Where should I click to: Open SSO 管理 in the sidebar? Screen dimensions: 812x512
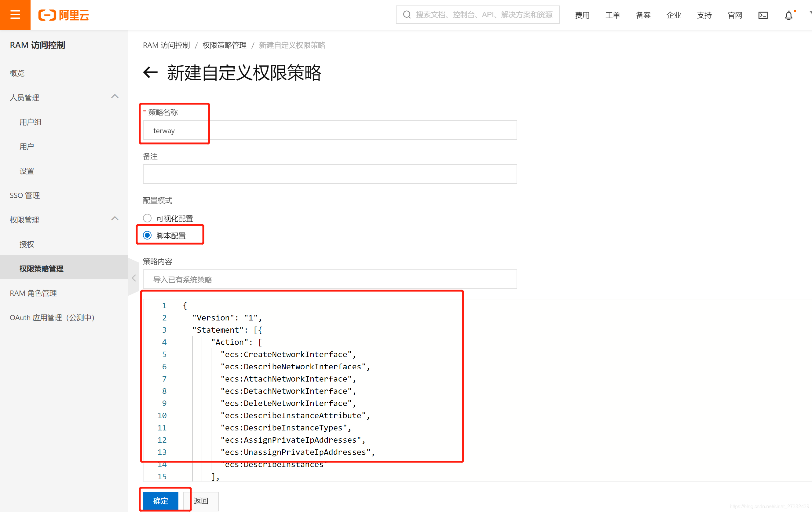tap(25, 195)
